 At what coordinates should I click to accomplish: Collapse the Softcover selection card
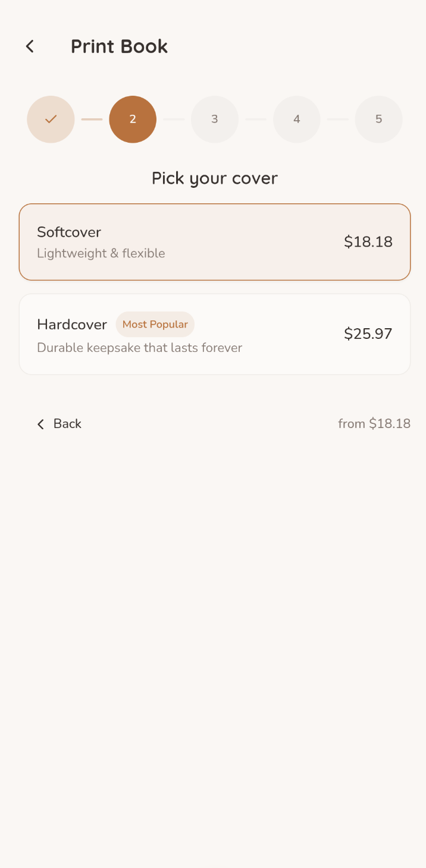coord(215,241)
